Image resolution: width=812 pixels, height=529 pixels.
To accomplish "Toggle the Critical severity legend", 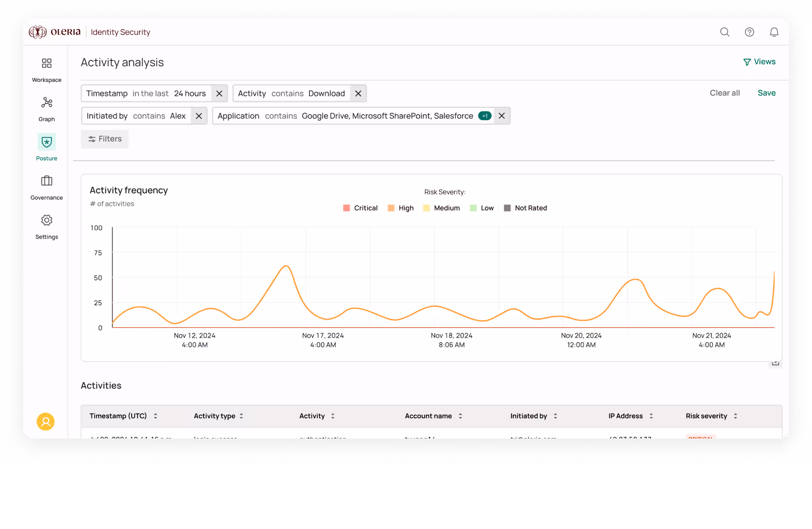I will [360, 208].
